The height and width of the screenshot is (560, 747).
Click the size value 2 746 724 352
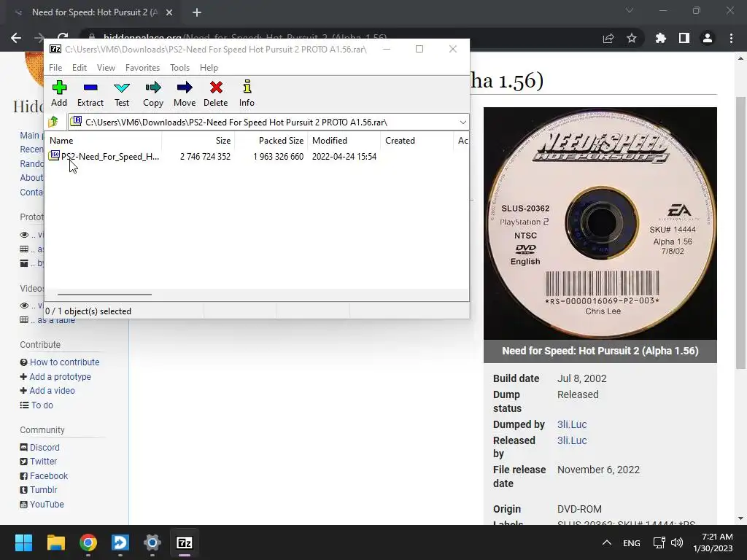tap(205, 157)
